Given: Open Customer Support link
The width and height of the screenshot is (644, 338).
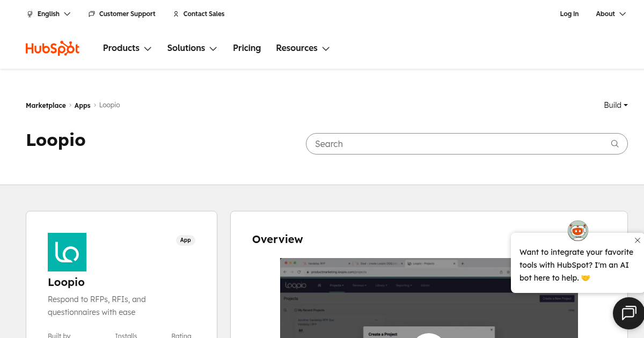Looking at the screenshot, I should point(122,14).
